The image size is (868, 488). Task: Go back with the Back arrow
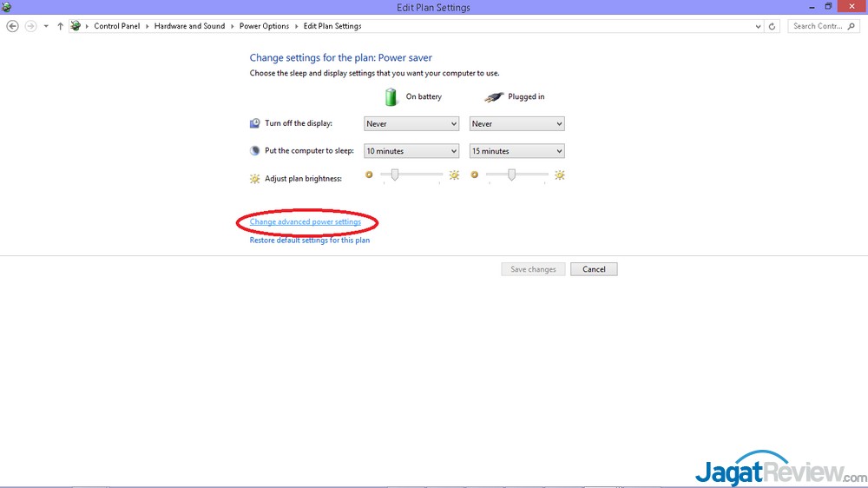[12, 26]
